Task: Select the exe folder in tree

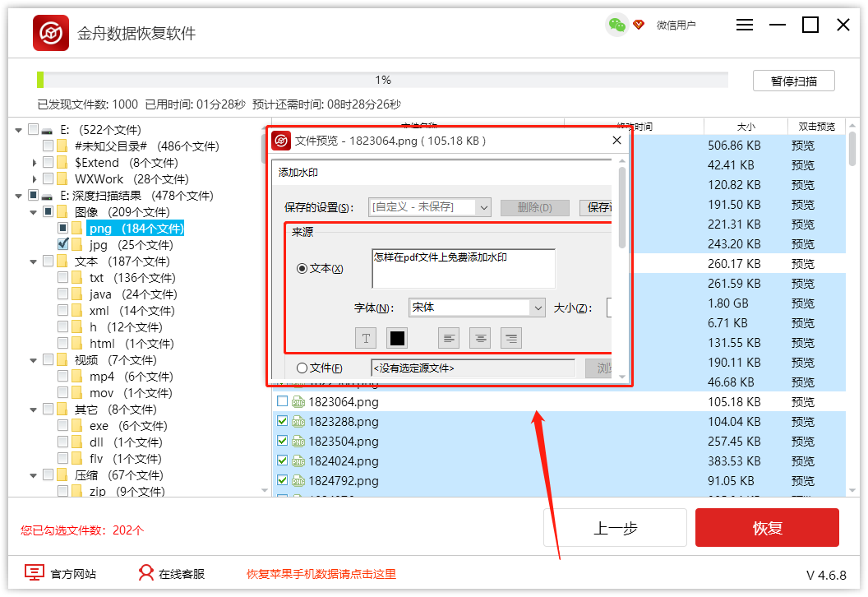Action: click(99, 426)
